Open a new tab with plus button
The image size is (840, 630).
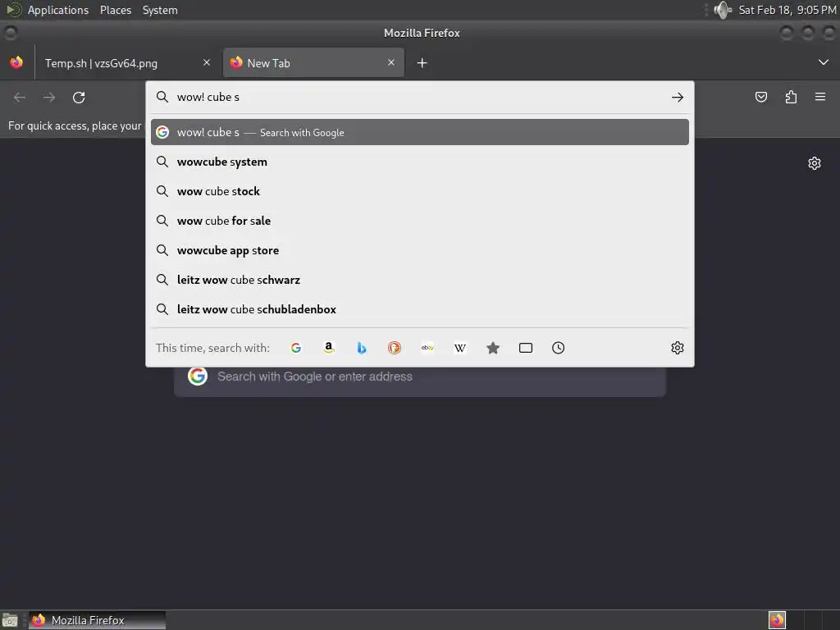422,62
